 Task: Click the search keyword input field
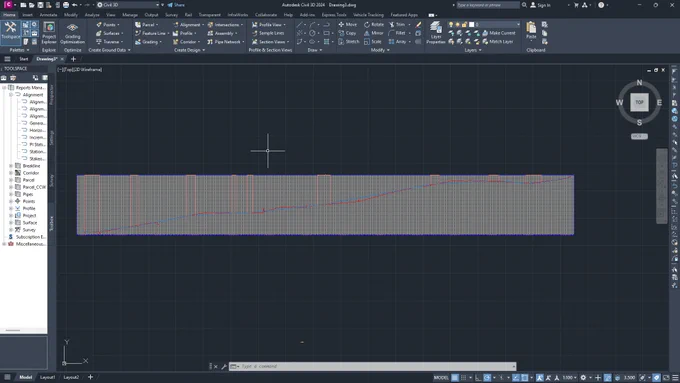click(x=488, y=5)
